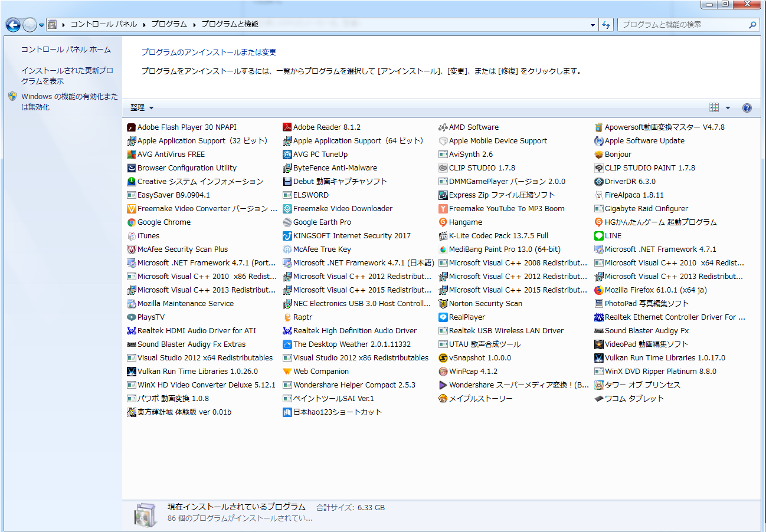
Task: Click the Web Companion icon
Action: coord(288,372)
